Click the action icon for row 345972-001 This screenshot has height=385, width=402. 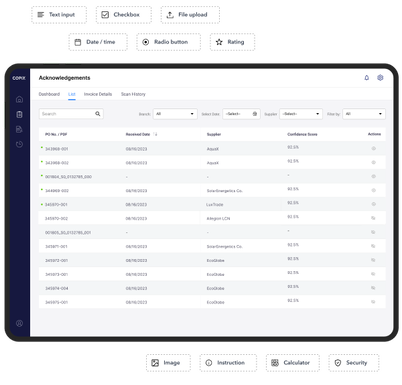pos(373,260)
